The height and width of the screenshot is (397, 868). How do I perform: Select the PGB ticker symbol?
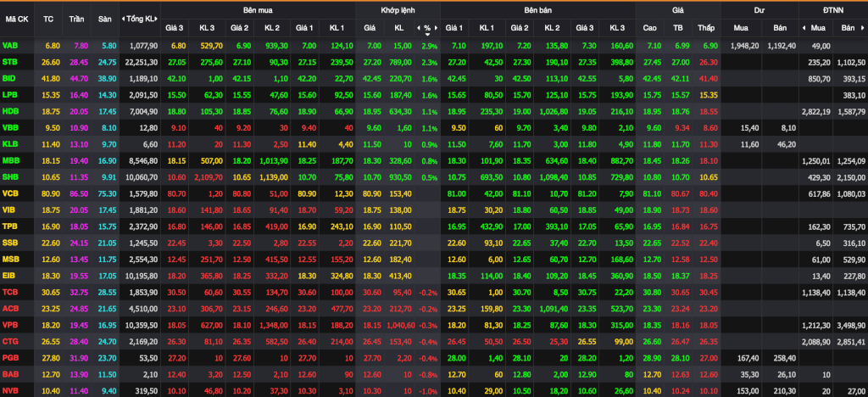click(x=10, y=358)
